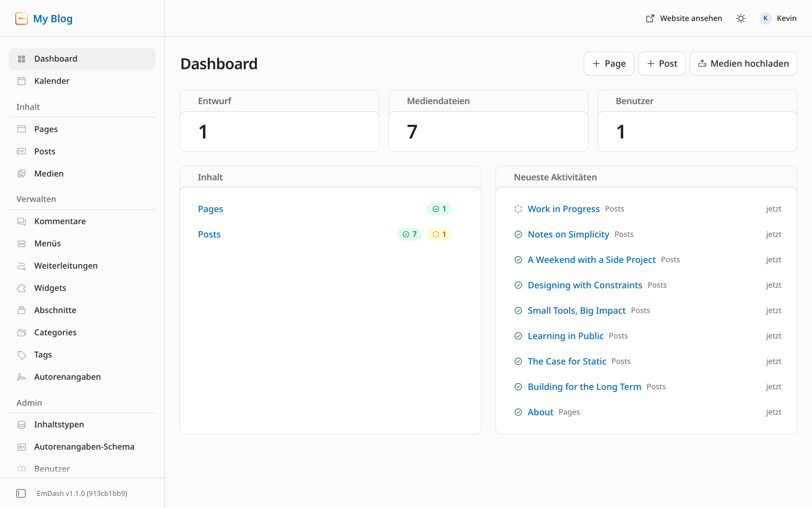Click the Website ansehen external link icon
Viewport: 812px width, 508px height.
650,18
